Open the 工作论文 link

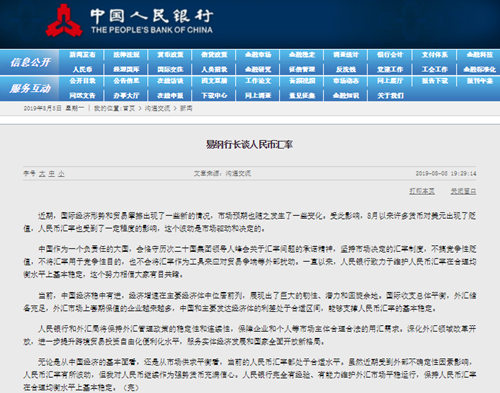(258, 81)
